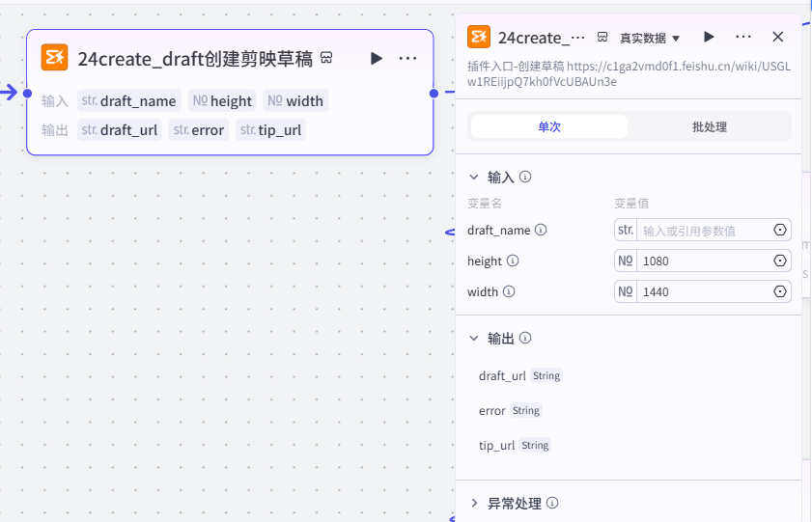812x522 pixels.
Task: Click the width value field showing 1440
Action: point(703,291)
